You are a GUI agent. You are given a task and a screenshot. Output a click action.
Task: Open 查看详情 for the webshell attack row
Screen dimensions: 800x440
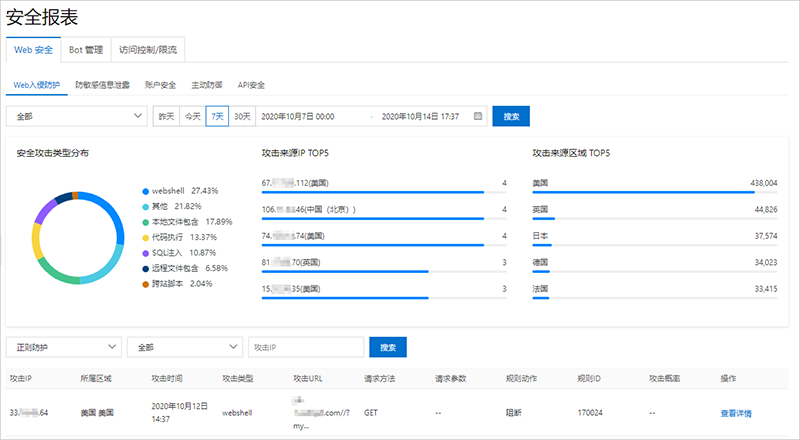736,413
